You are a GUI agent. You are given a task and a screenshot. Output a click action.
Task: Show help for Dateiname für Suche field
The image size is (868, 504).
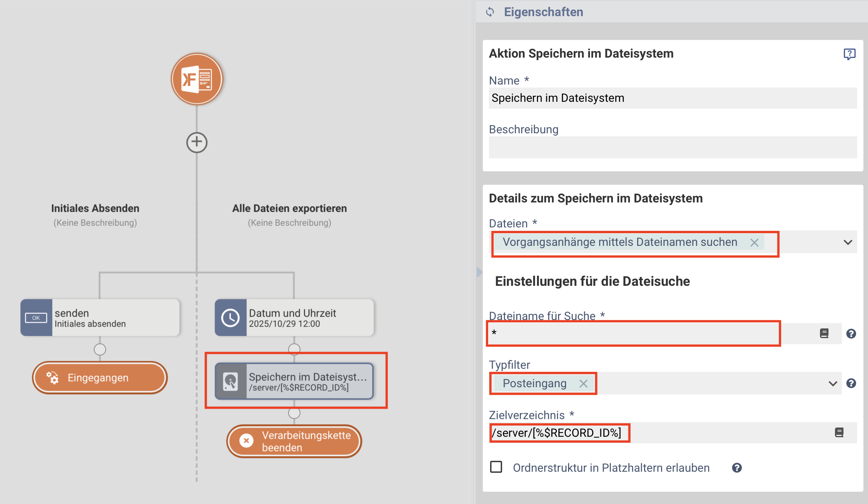[x=851, y=334]
